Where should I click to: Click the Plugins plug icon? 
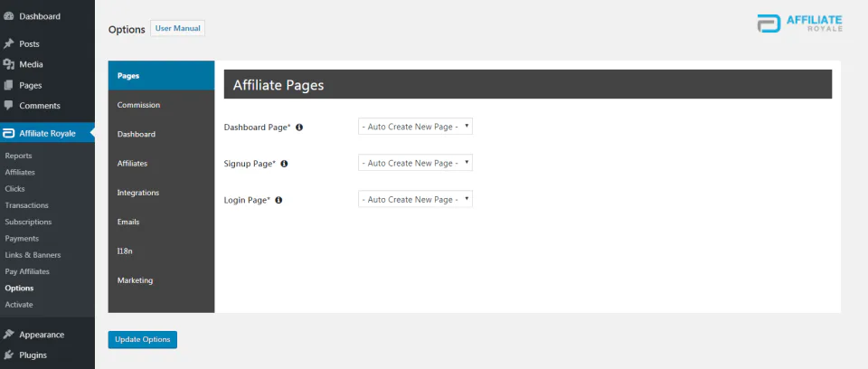[8, 355]
